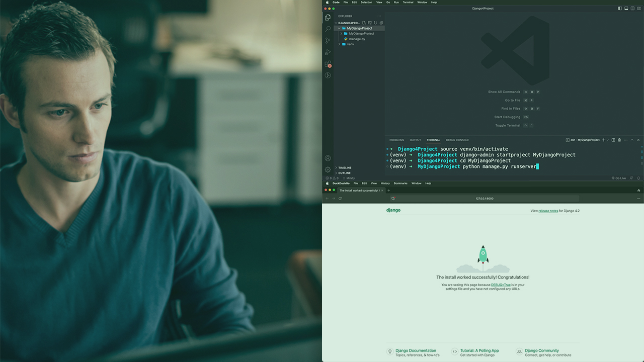Open the Django Documentation link
This screenshot has height=362, width=644.
click(x=416, y=350)
